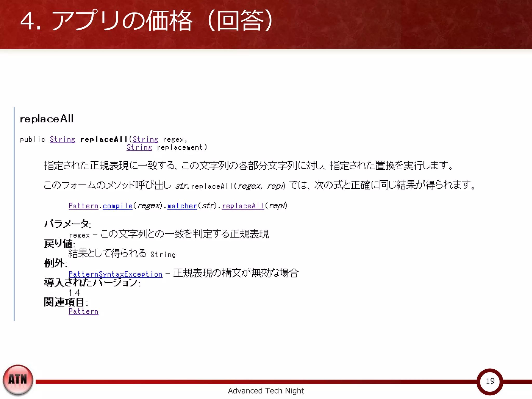
Task: Open the PatternSyntaxException link
Action: [x=116, y=274]
